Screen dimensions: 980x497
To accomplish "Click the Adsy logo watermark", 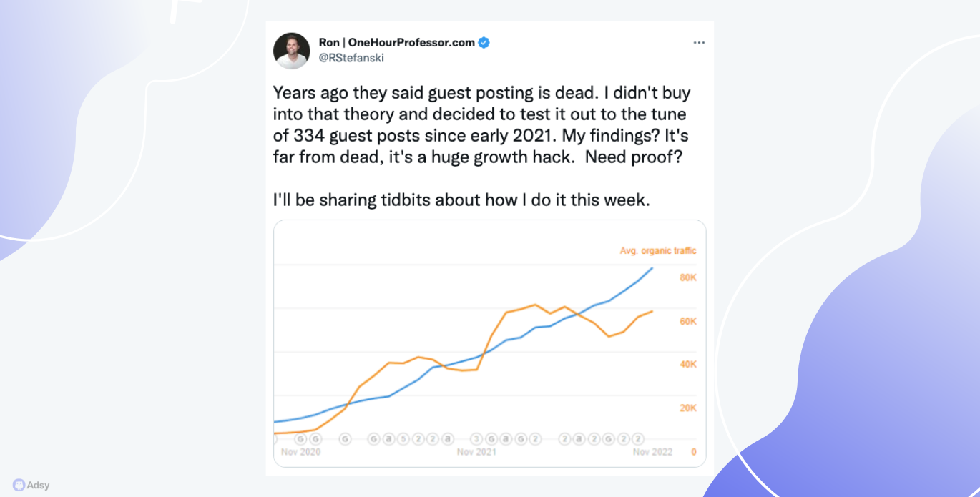I will 31,485.
